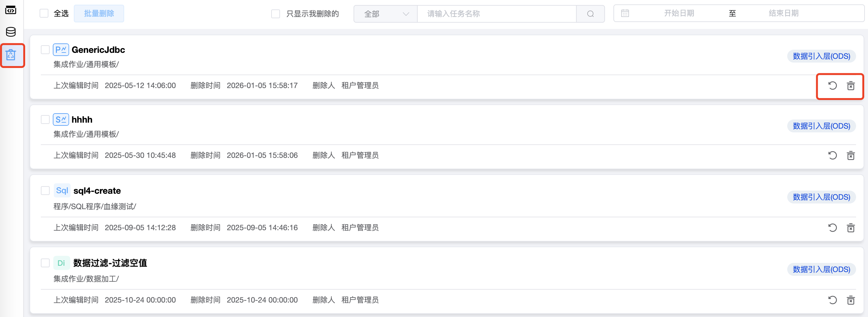
Task: Open the 结束日期 date picker
Action: [x=783, y=14]
